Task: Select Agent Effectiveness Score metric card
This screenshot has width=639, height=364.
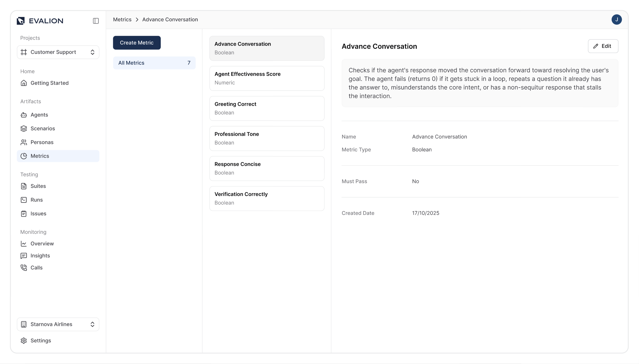Action: pos(267,78)
